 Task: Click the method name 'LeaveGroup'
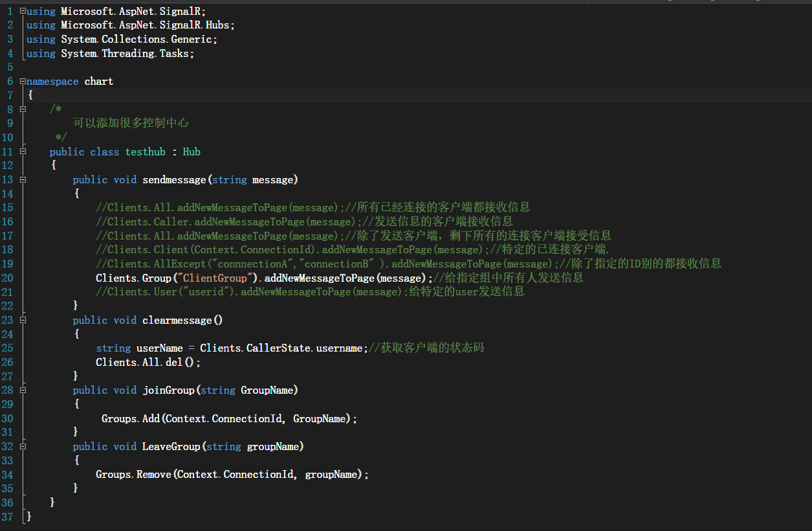[x=171, y=447]
